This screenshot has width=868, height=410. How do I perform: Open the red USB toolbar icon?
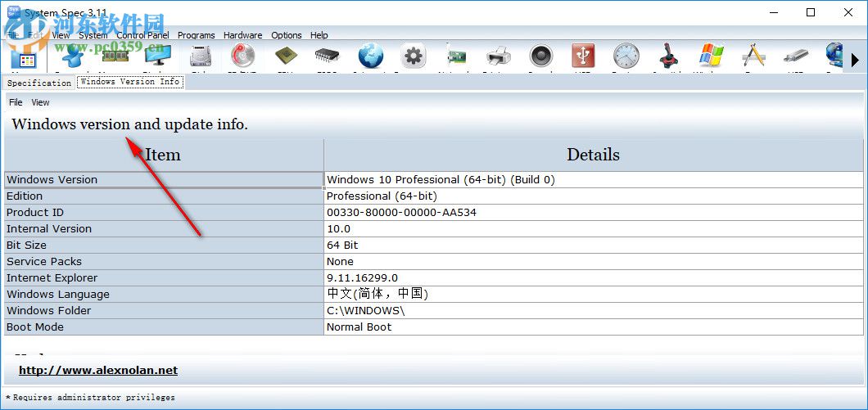pyautogui.click(x=583, y=56)
